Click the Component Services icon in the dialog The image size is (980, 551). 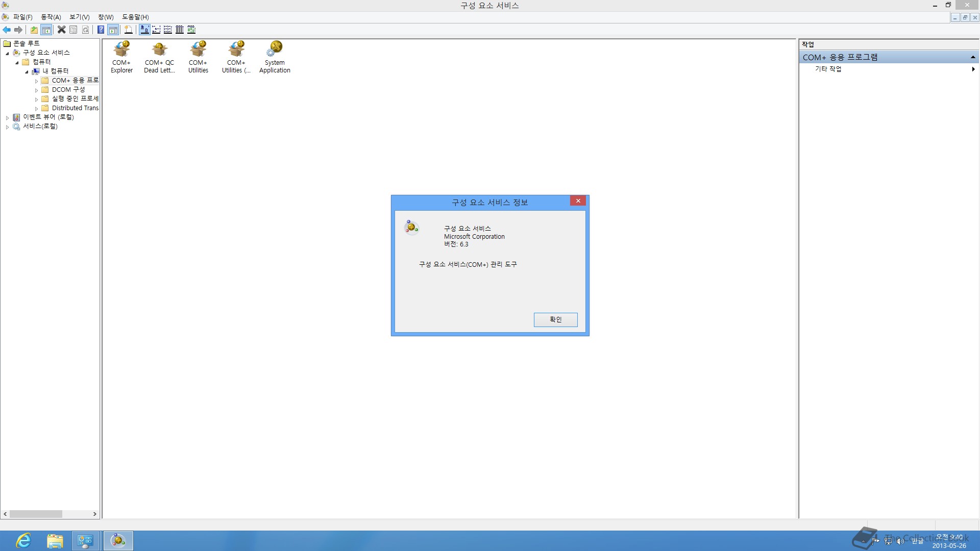(x=411, y=228)
